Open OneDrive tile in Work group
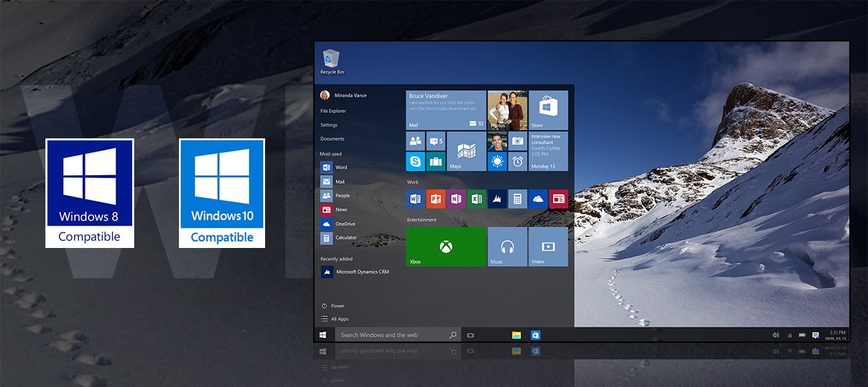The width and height of the screenshot is (868, 387). (x=537, y=199)
